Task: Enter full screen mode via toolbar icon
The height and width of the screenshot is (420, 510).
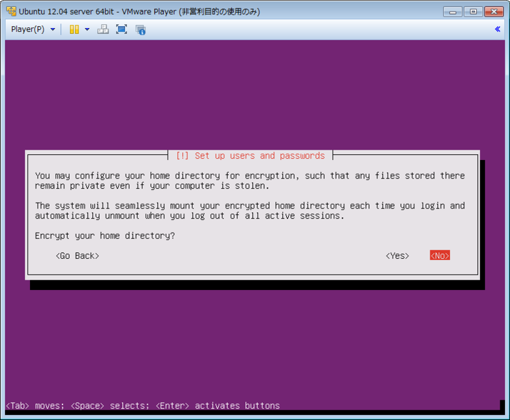Action: (x=121, y=29)
